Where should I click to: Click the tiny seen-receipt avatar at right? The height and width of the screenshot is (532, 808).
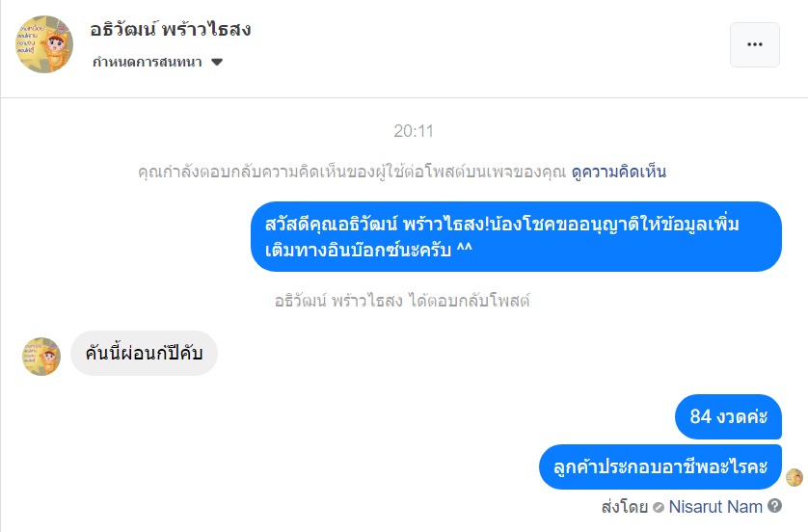click(x=795, y=477)
